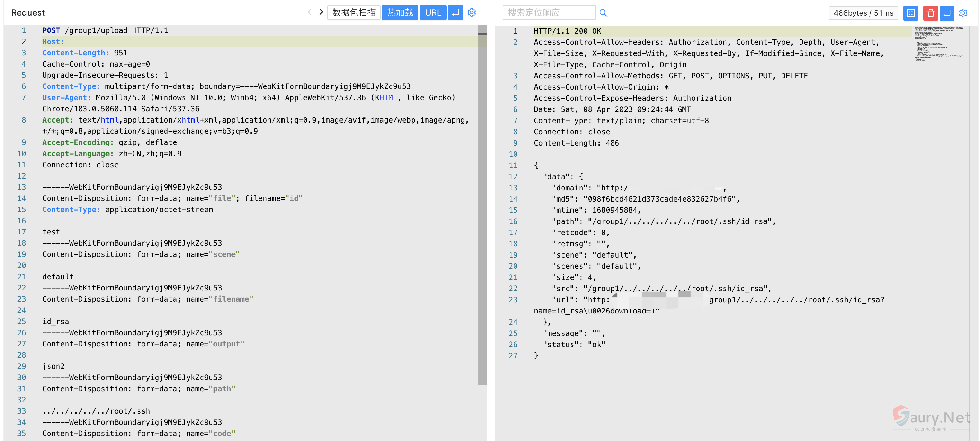The width and height of the screenshot is (980, 441).
Task: Open Request panel settings gear
Action: [x=471, y=12]
